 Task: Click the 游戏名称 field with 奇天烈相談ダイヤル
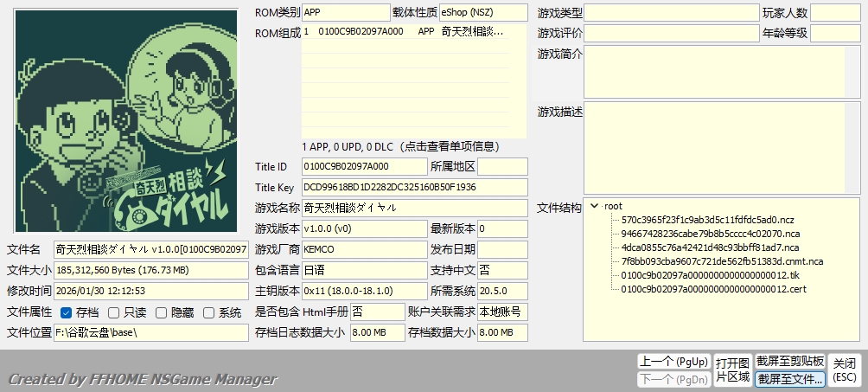click(x=415, y=208)
